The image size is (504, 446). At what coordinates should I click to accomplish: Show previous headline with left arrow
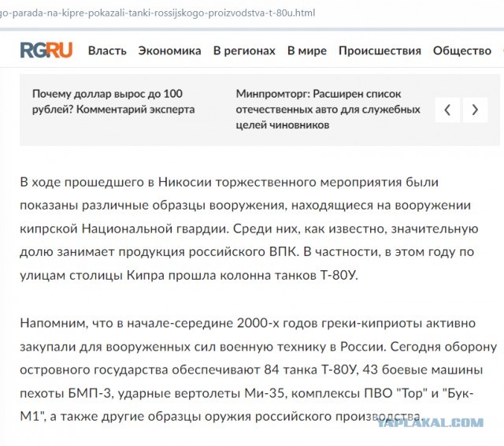(447, 110)
